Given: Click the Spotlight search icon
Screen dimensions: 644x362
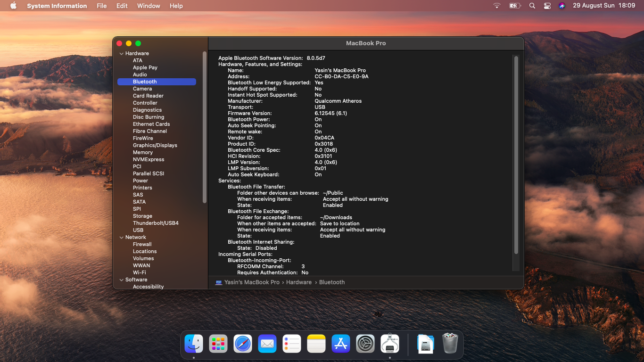Looking at the screenshot, I should click(532, 6).
